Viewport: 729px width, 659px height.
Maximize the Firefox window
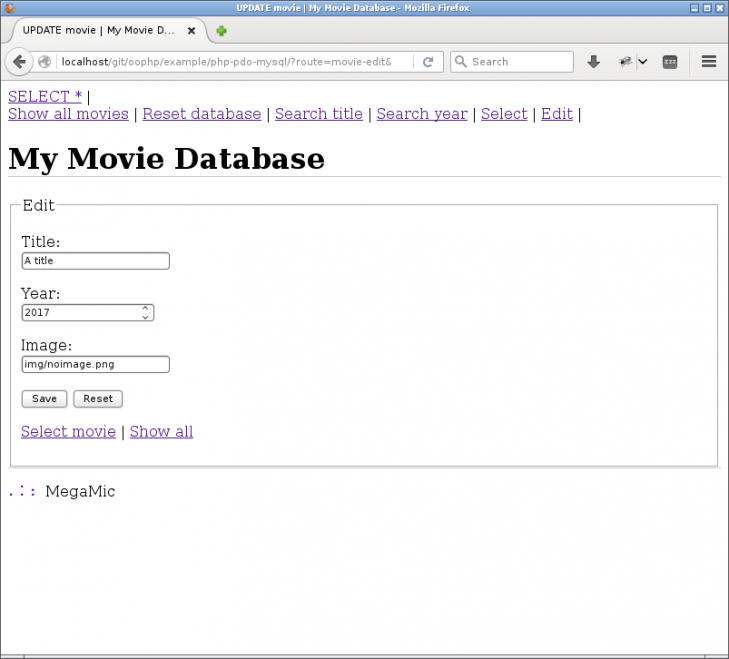pyautogui.click(x=707, y=8)
